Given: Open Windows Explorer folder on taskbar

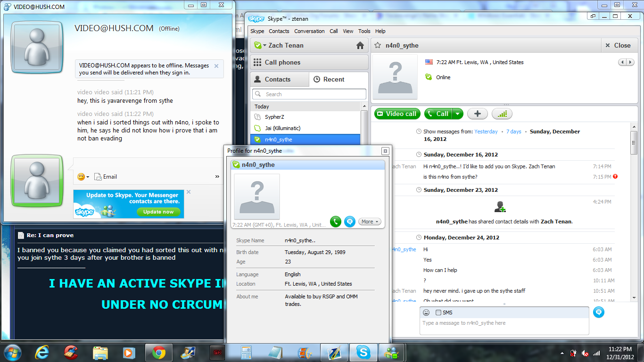Looking at the screenshot, I should coord(100,352).
